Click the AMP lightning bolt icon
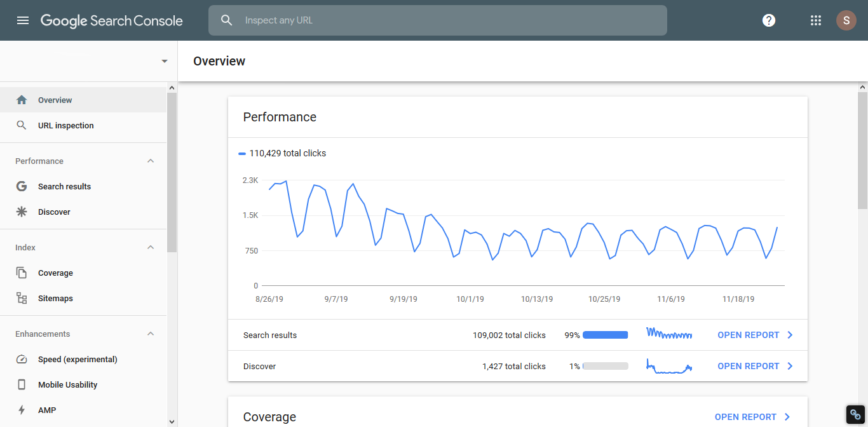 tap(22, 410)
